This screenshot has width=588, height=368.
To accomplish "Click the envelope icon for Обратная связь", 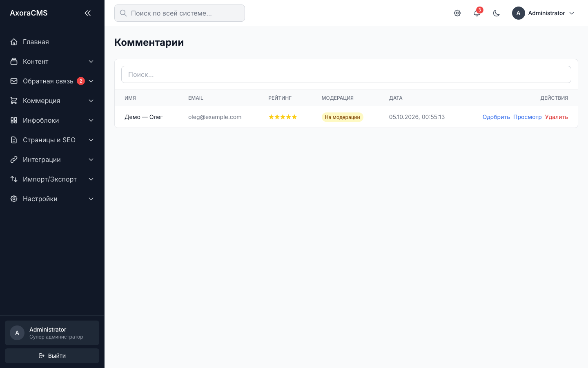I will [14, 81].
